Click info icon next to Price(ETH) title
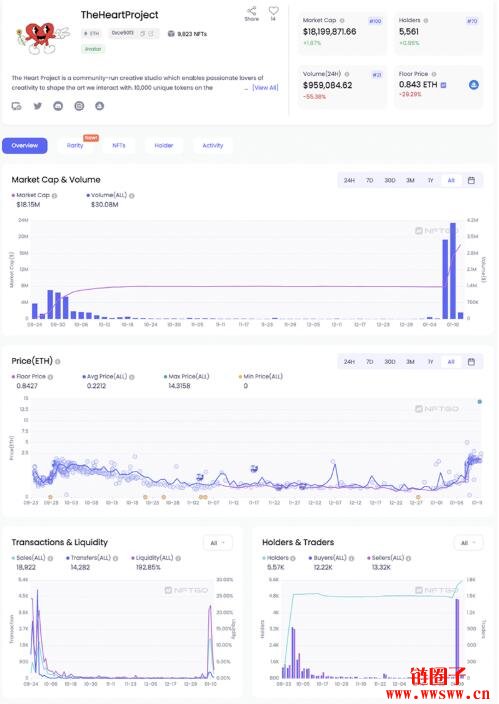Screen dimensions: 499x704 [x=58, y=361]
